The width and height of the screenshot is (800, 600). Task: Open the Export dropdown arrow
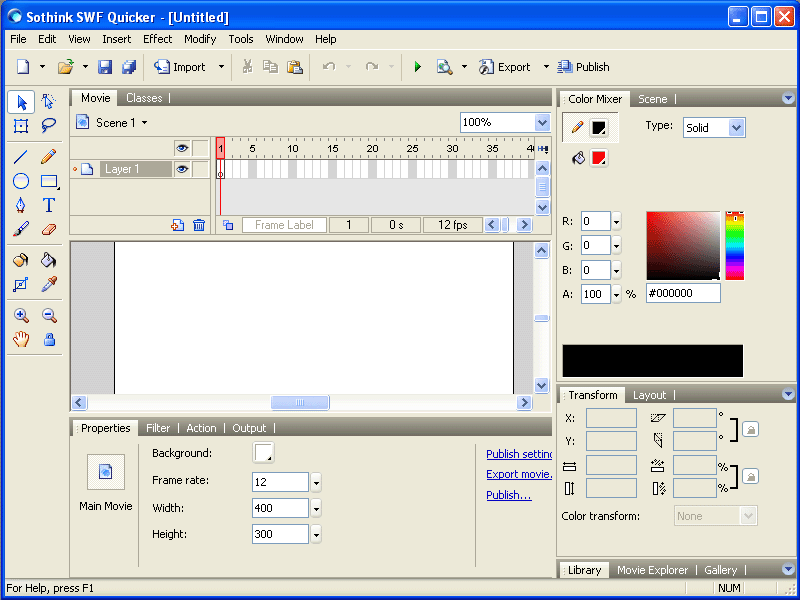coord(546,67)
